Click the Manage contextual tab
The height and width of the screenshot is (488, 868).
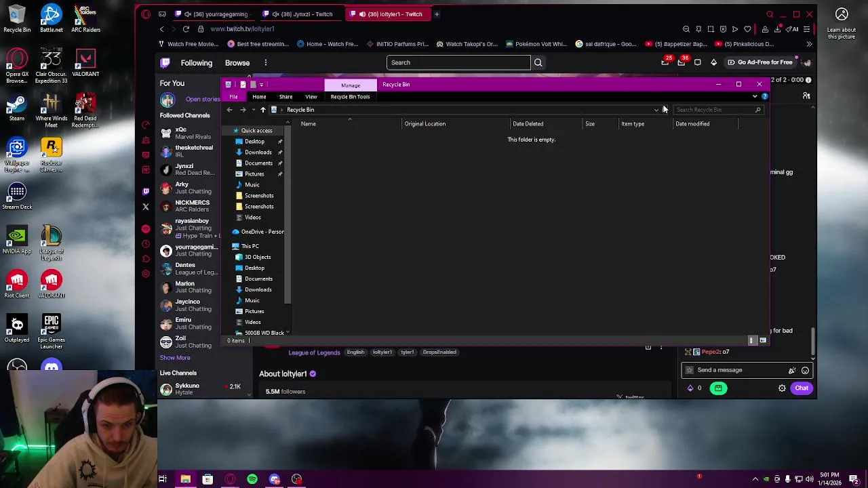tap(351, 85)
